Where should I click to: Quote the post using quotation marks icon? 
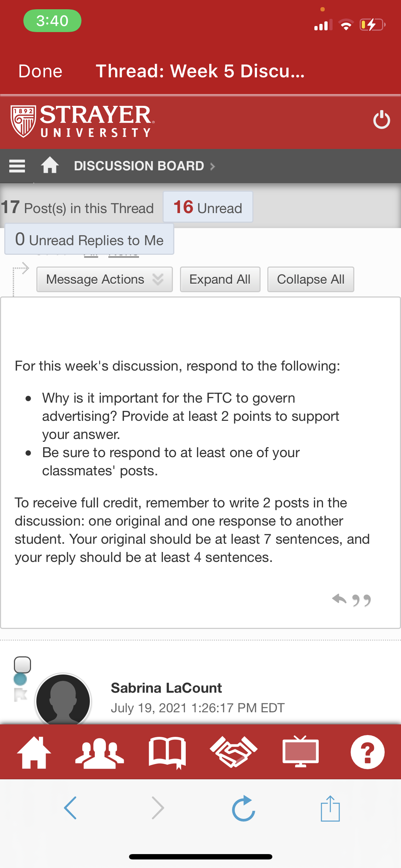point(361,600)
